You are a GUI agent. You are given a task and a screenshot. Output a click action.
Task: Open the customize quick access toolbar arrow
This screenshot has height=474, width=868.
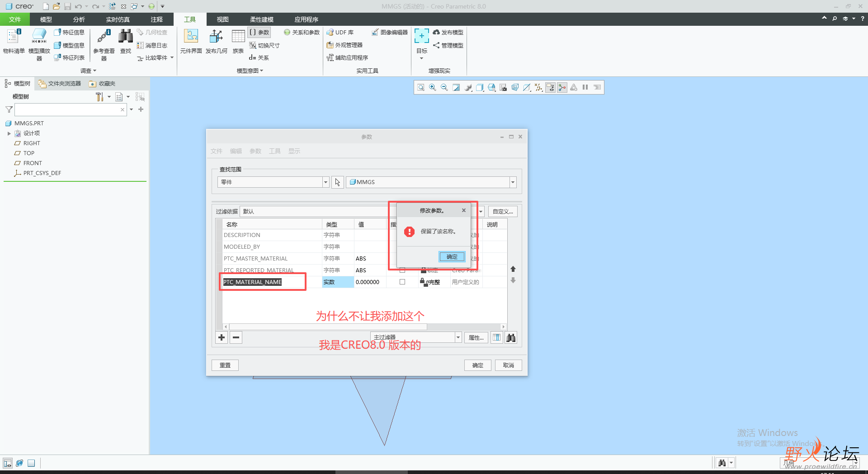click(163, 6)
